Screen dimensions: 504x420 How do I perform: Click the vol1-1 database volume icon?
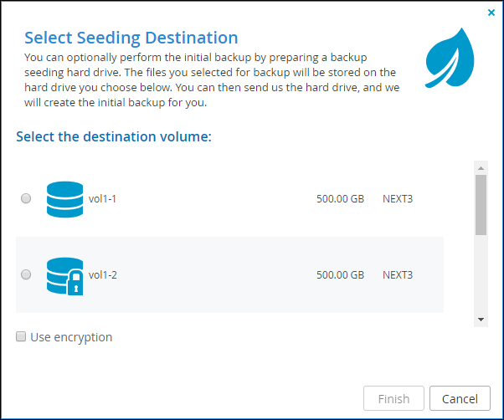click(65, 199)
